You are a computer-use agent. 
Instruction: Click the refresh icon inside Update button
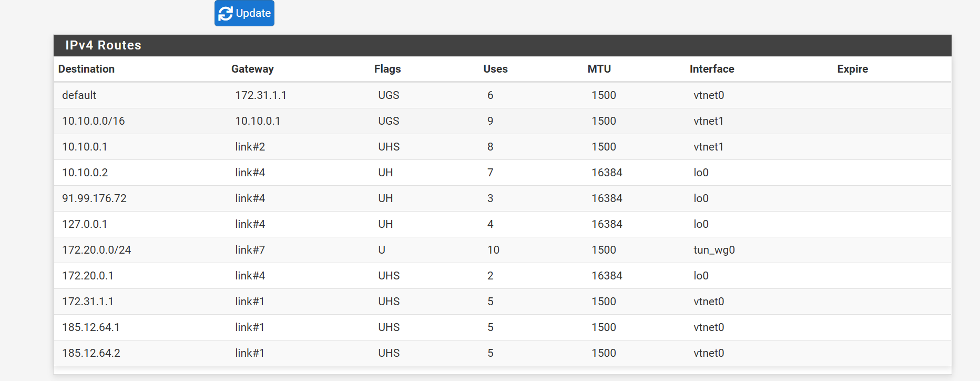pos(226,14)
